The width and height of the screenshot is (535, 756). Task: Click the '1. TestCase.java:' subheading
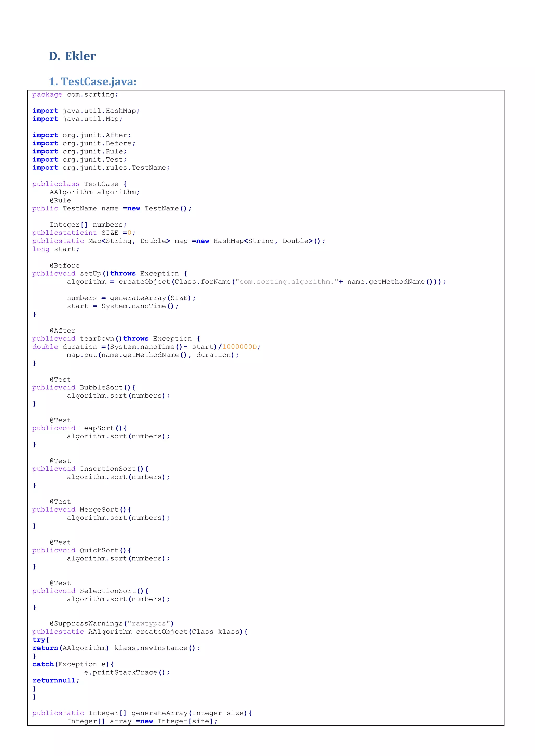[x=92, y=81]
